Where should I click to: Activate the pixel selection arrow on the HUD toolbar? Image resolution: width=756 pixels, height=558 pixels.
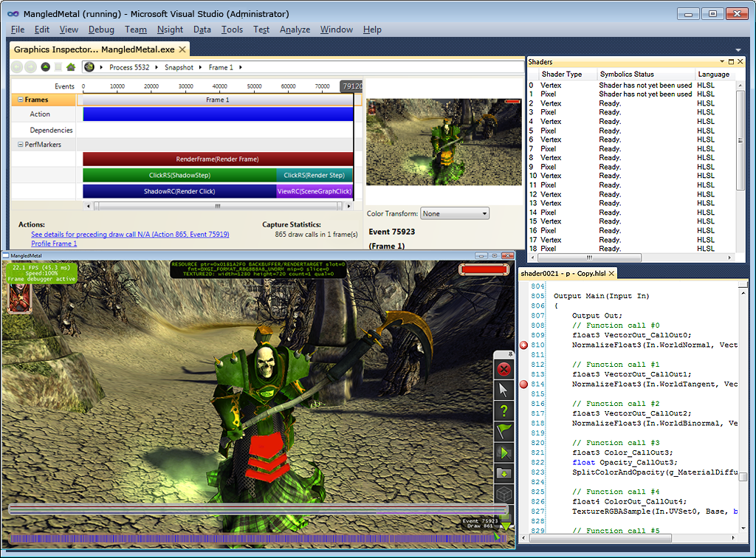(505, 387)
